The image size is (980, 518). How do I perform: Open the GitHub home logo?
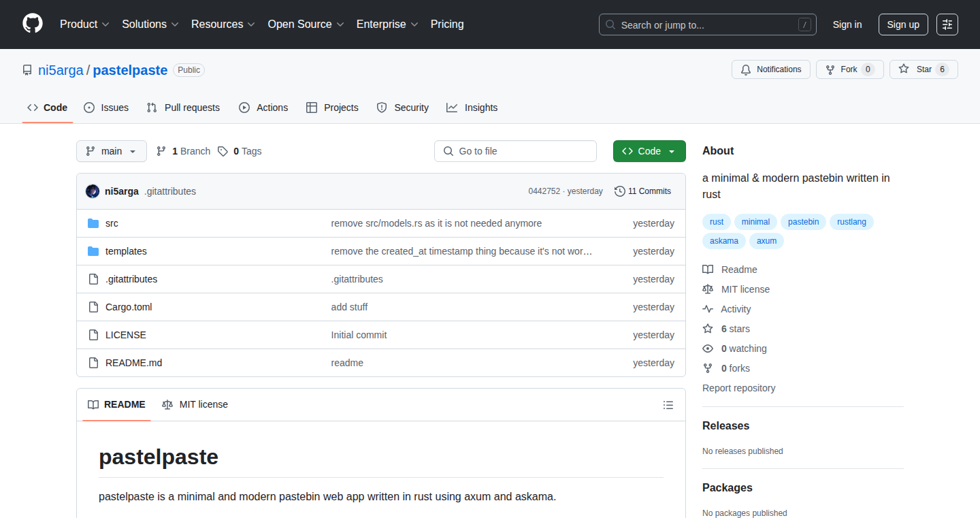(x=33, y=25)
